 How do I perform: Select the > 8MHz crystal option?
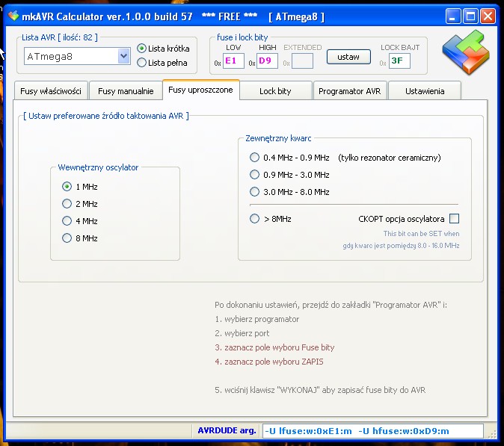tap(271, 219)
